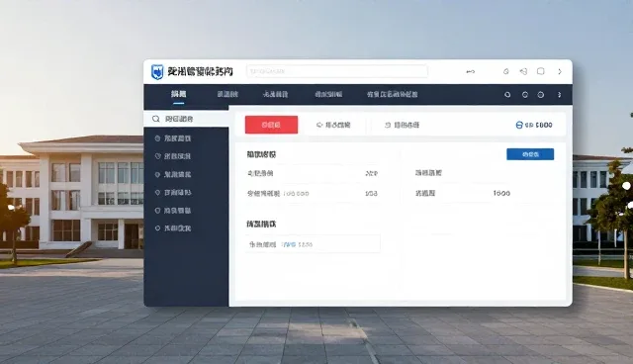Click the first round icon in dark navbar
The image size is (633, 364).
[507, 95]
